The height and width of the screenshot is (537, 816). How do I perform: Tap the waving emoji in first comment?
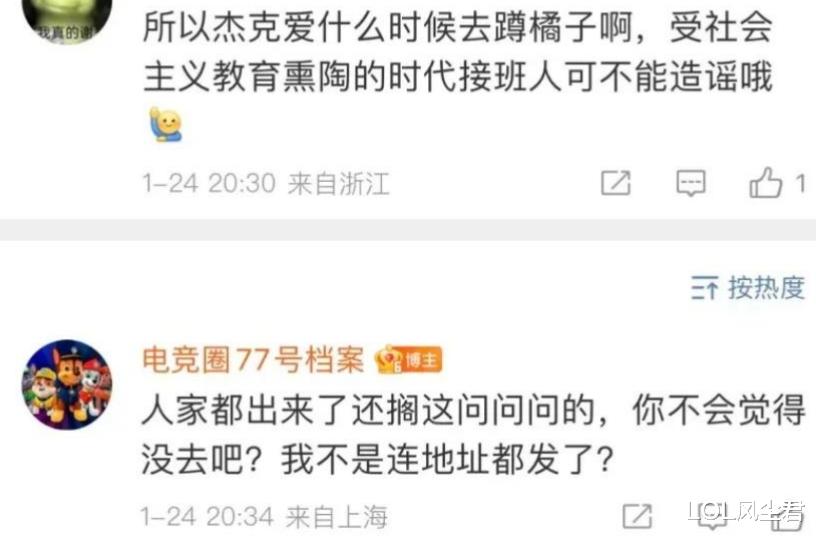pos(165,124)
